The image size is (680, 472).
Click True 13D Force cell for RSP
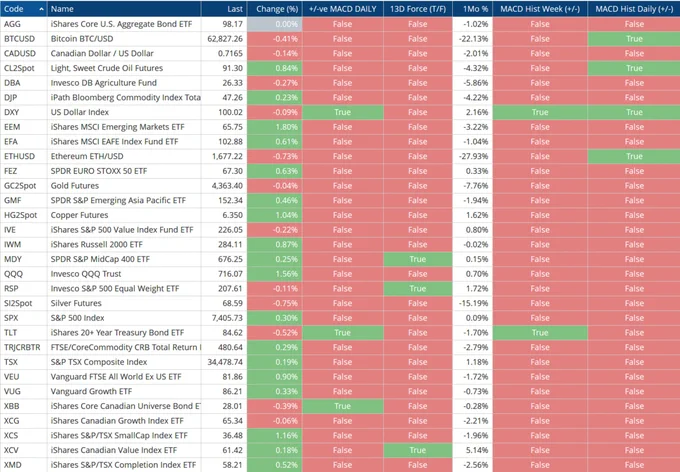pos(418,288)
